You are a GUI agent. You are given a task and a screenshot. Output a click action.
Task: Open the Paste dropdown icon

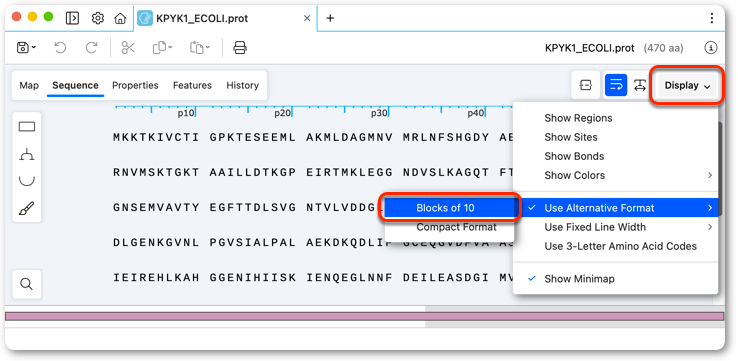(200, 48)
